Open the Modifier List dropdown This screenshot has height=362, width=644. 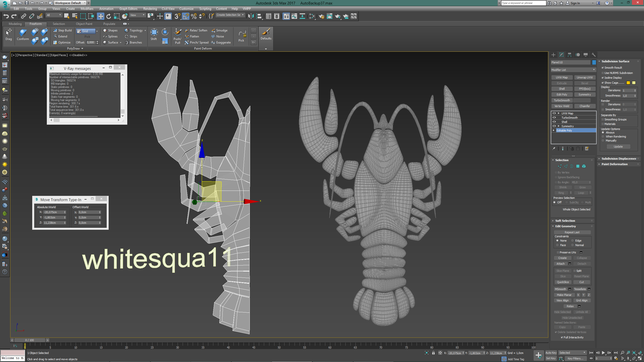(573, 70)
